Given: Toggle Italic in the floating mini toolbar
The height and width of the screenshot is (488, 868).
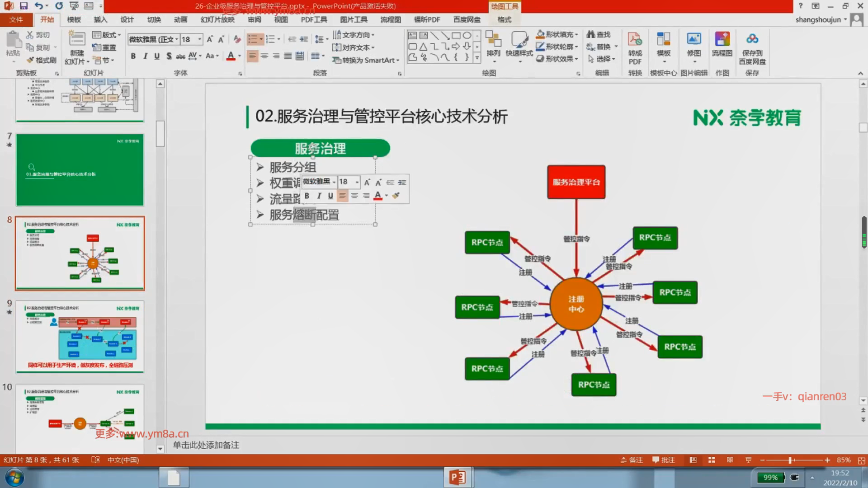Looking at the screenshot, I should coord(319,196).
